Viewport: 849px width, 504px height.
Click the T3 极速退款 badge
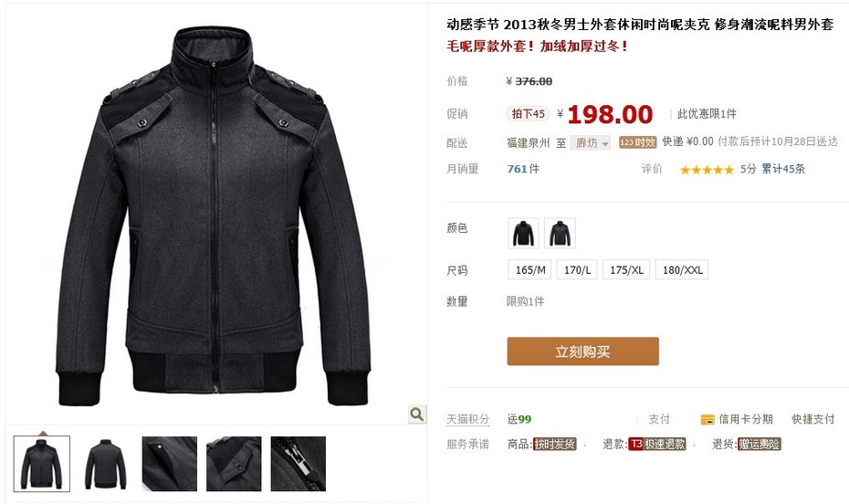[657, 445]
